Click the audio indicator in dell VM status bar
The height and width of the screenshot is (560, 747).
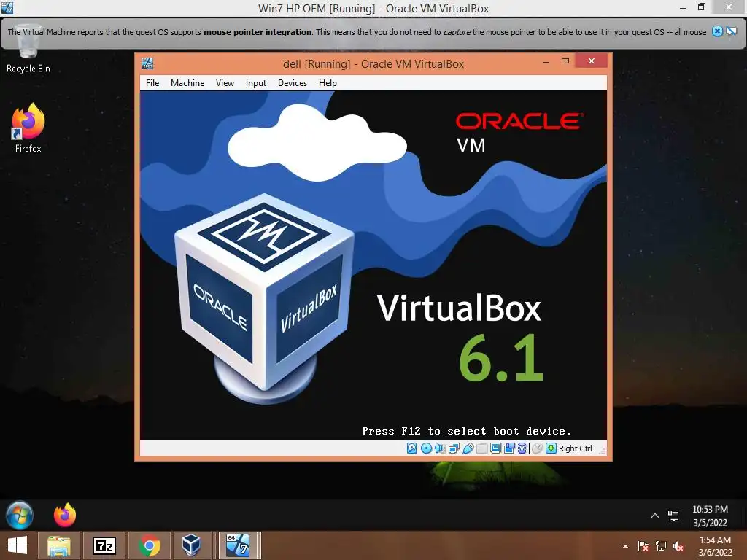point(440,448)
